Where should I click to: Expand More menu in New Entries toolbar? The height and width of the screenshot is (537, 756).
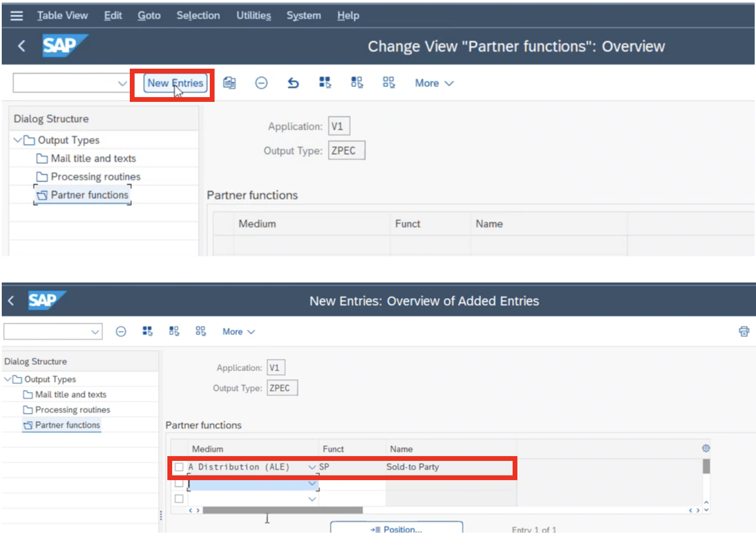pos(239,332)
